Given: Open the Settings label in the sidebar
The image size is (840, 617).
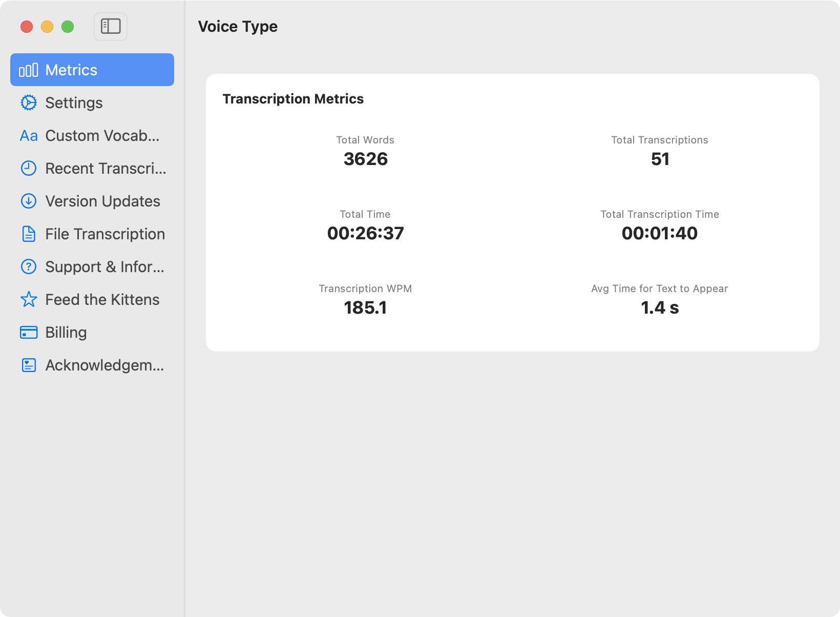Looking at the screenshot, I should click(74, 103).
